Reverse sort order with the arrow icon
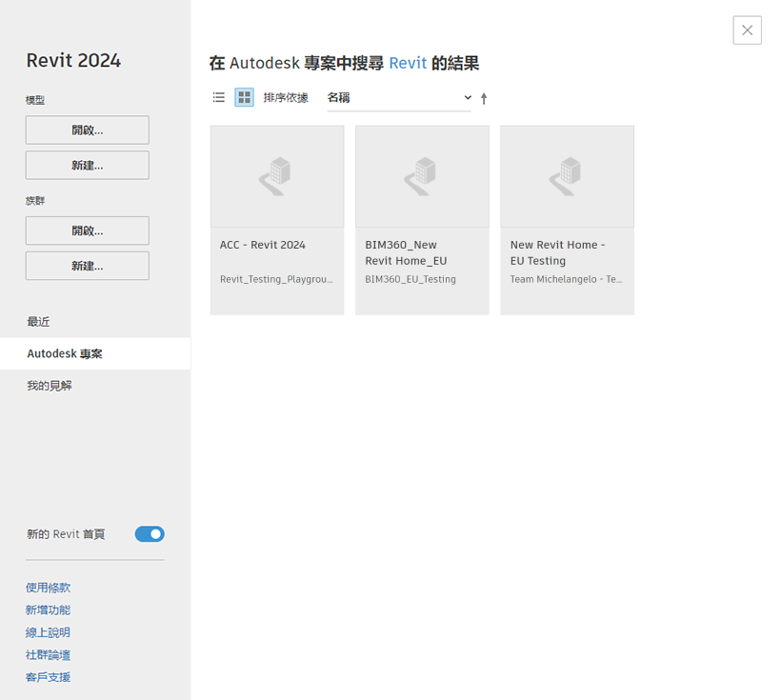 (x=484, y=99)
